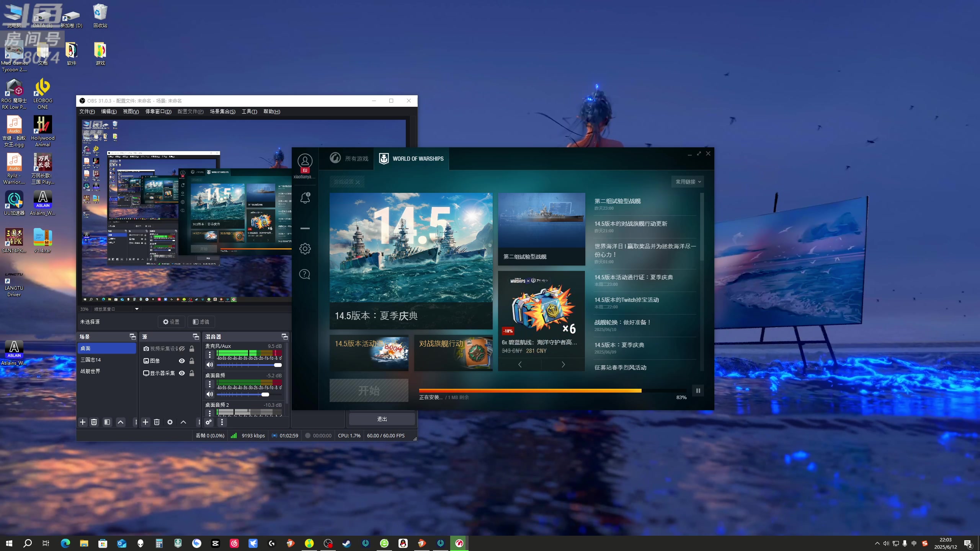Open advanced audio properties in mixer

[209, 422]
